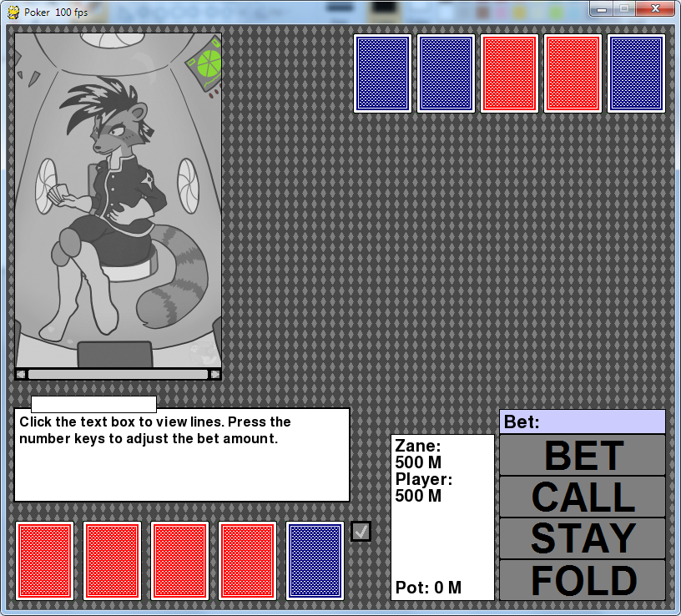The height and width of the screenshot is (616, 681).
Task: Click the opponent's second blue card
Action: click(446, 73)
